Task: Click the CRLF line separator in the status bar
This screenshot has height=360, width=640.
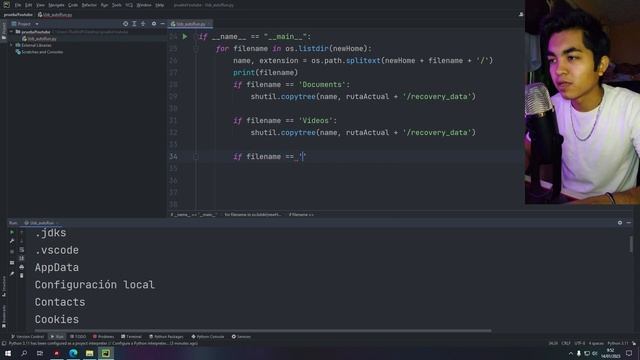Action: coord(566,343)
